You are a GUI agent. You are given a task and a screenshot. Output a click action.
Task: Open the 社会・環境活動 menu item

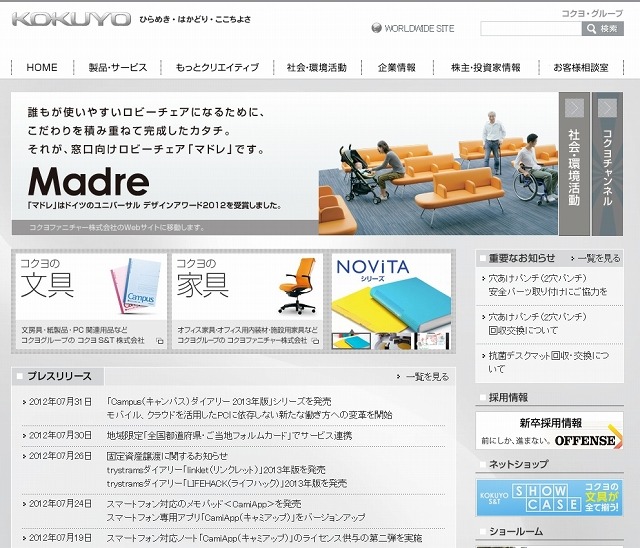[317, 67]
